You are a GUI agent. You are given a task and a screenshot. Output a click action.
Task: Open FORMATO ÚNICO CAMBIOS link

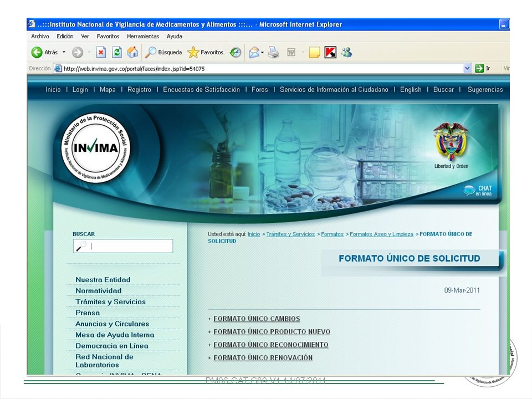(x=257, y=319)
